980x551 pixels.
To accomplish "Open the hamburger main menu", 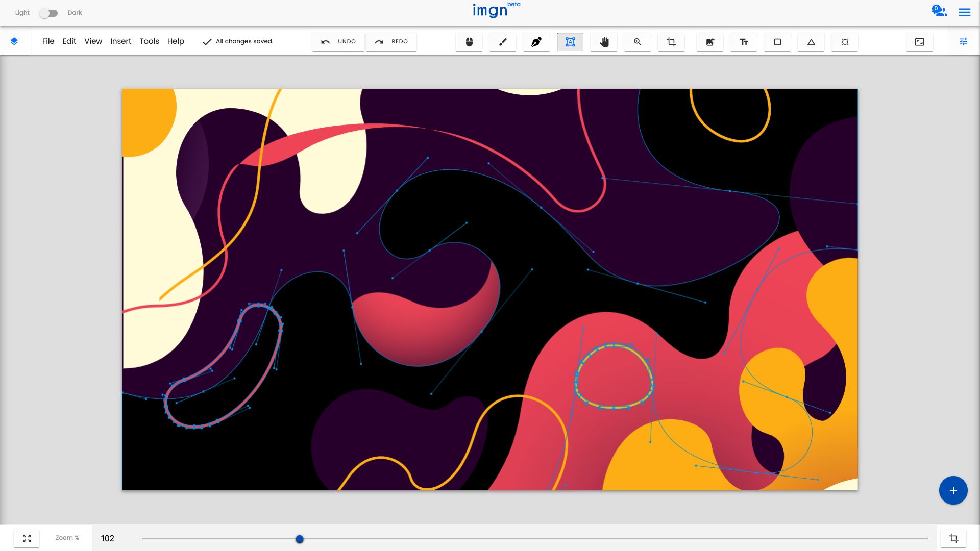I will [x=964, y=12].
